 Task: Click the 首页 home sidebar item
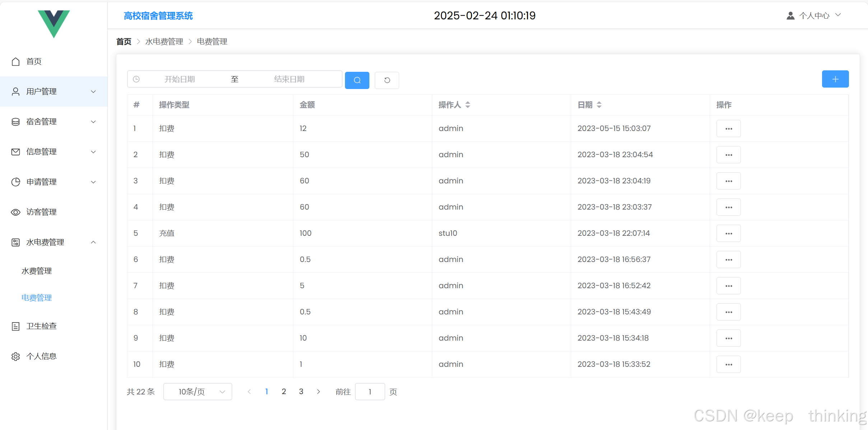34,61
